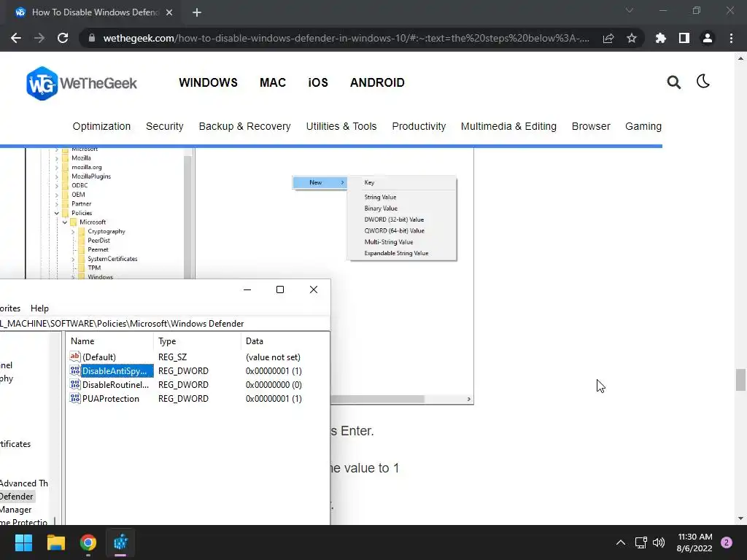Click the volume speaker tray icon

(659, 542)
